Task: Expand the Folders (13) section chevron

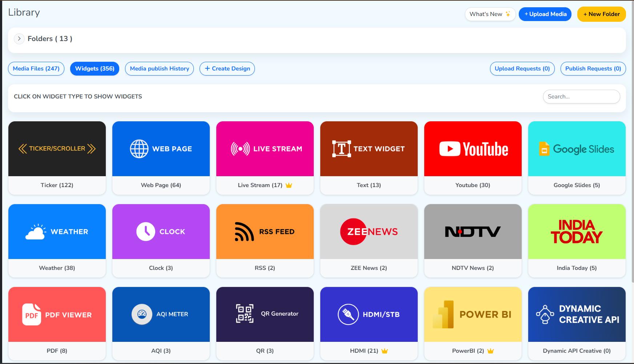Action: 19,39
